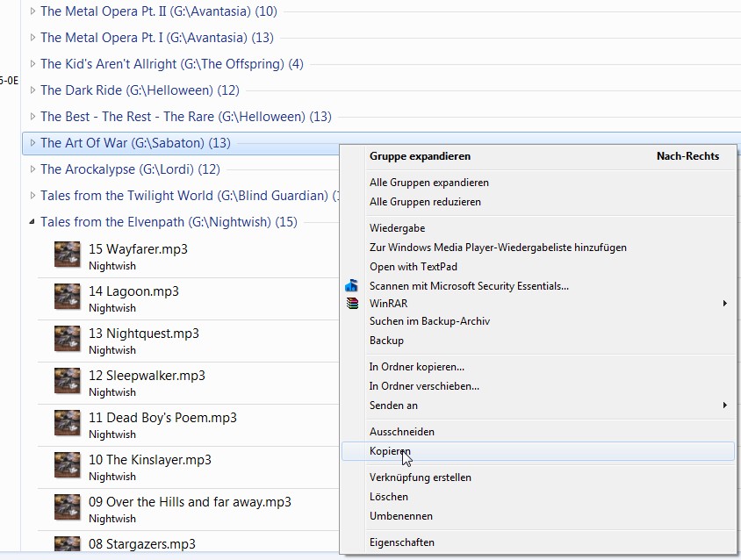Click album art of 15 Wayfarer.mp3

pyautogui.click(x=67, y=255)
